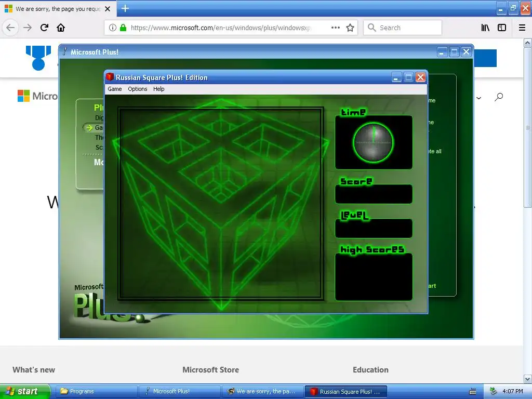Restore down the Firefox window

pyautogui.click(x=513, y=8)
